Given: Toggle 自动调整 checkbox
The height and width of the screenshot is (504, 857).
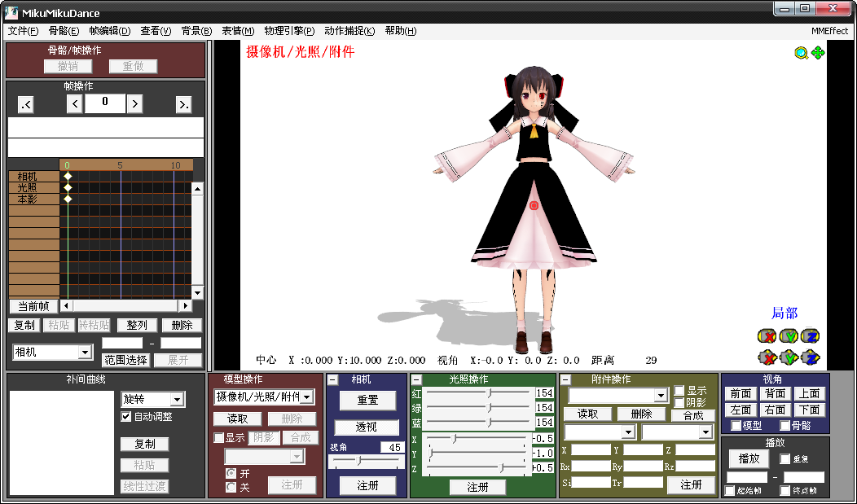Looking at the screenshot, I should pos(125,417).
